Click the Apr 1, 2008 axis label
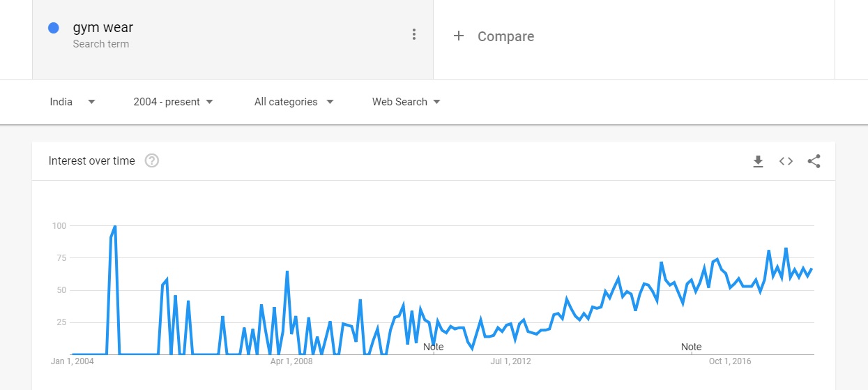868x390 pixels. 291,361
